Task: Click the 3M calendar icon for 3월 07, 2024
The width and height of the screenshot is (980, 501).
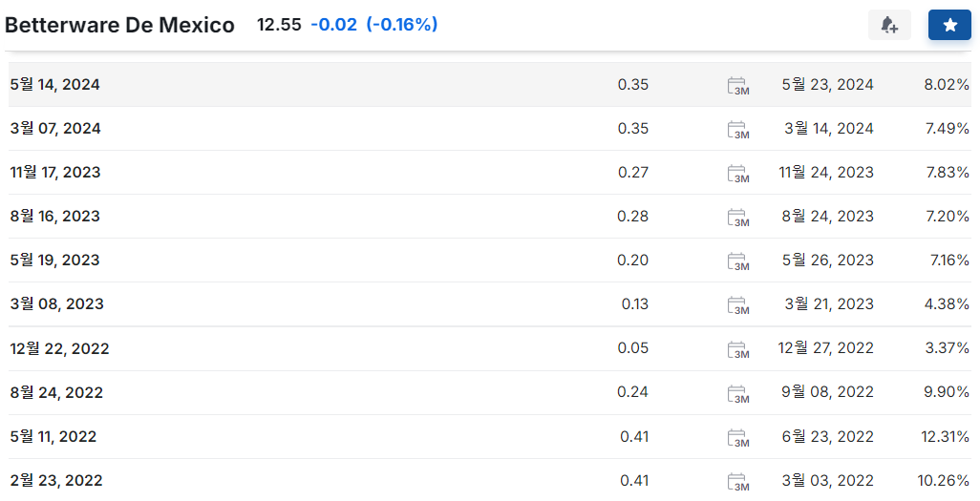Action: pos(737,130)
